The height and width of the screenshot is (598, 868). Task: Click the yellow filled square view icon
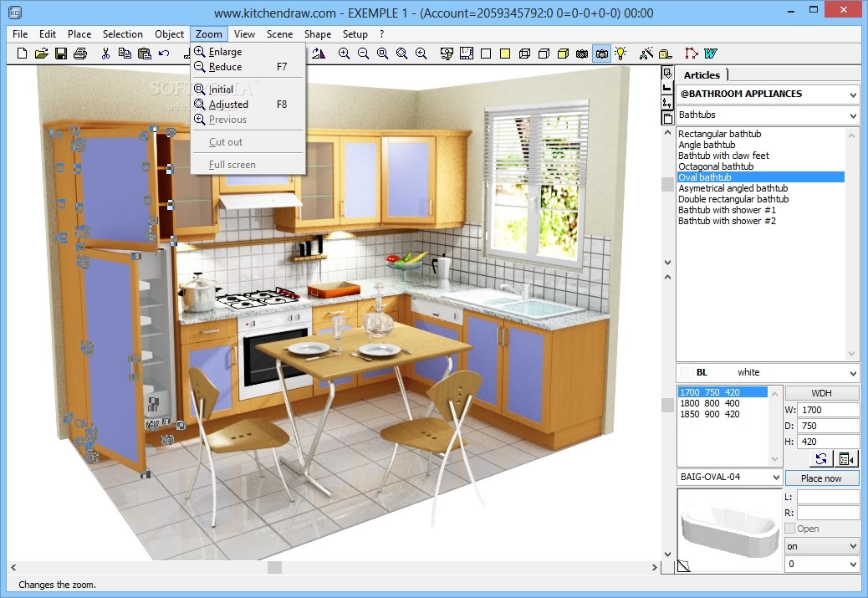pos(505,54)
